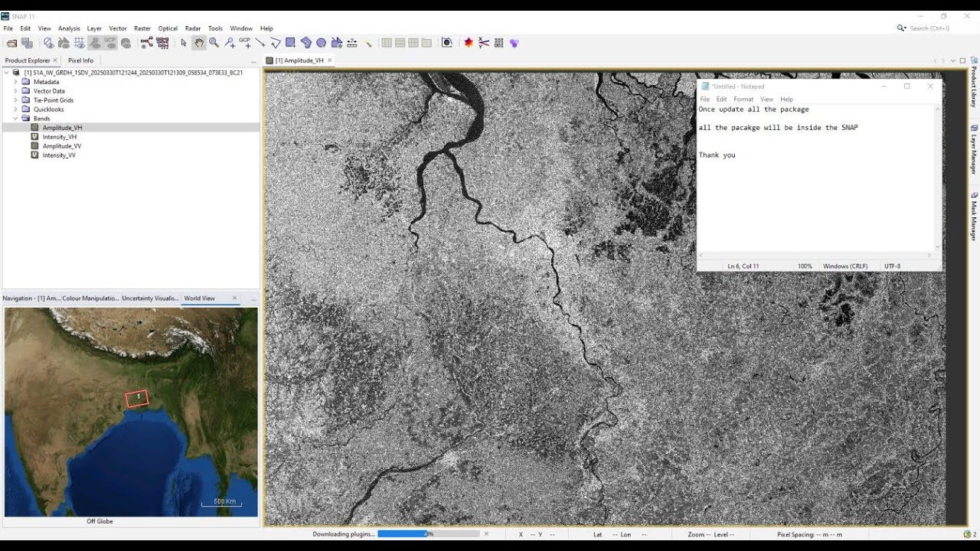Click the red footprint on world map
Screen dimensions: 980x551
[137, 398]
